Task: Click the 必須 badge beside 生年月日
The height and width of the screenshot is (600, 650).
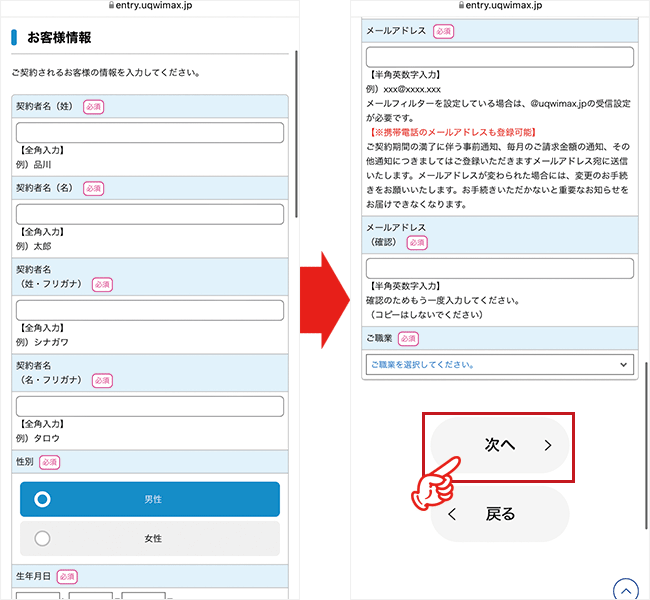Action: click(x=67, y=577)
